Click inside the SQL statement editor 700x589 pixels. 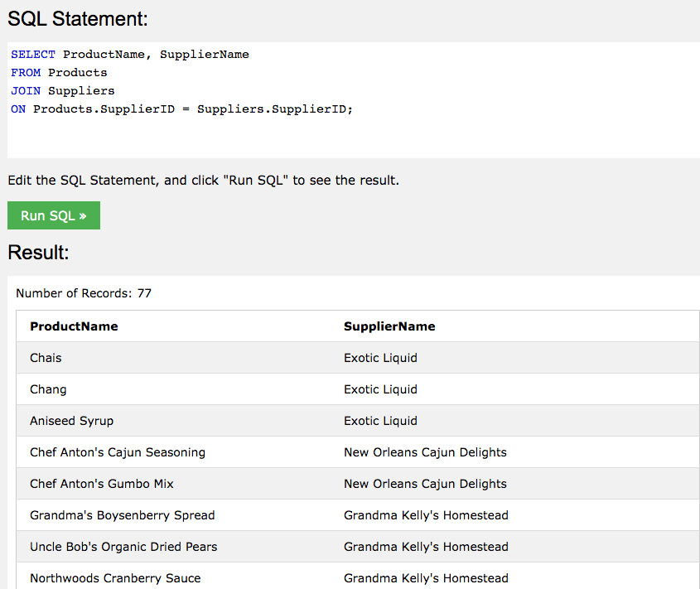tap(354, 100)
